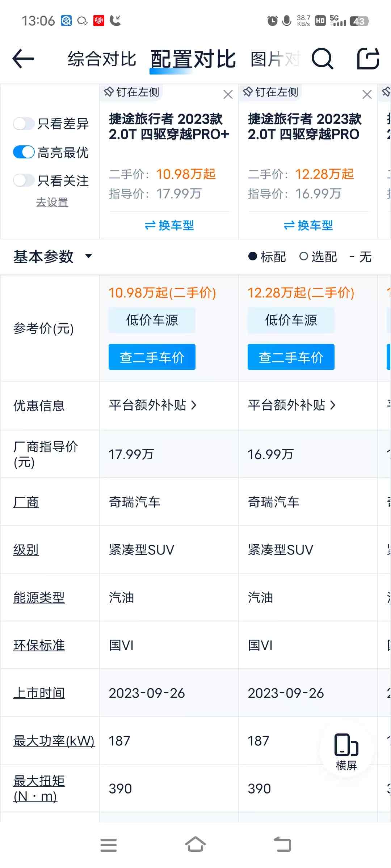This screenshot has width=391, height=868.
Task: Open 平台额外补贴 for the 穿越PRO model
Action: (291, 405)
